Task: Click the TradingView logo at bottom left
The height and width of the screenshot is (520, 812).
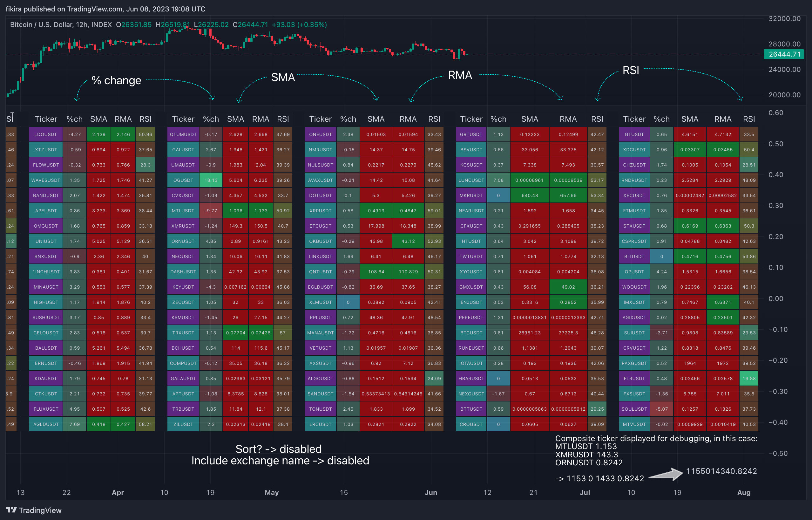Action: point(34,510)
